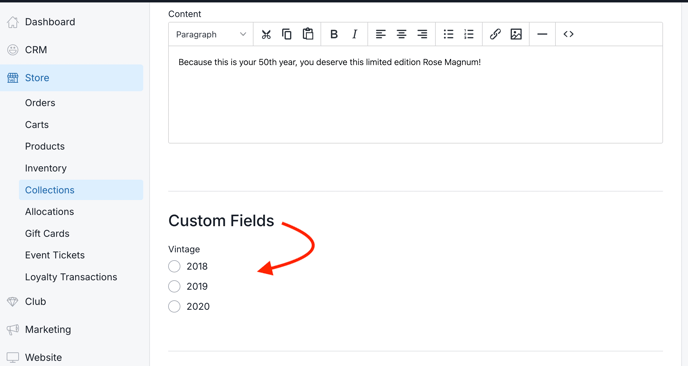The width and height of the screenshot is (688, 366).
Task: Center-align the text
Action: 401,34
